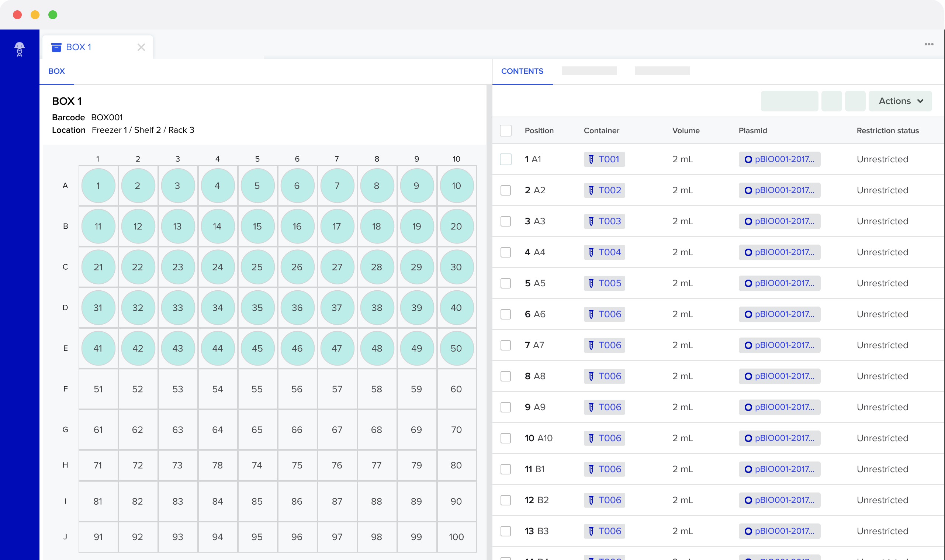945x560 pixels.
Task: Select empty position 100 in grid
Action: [457, 537]
